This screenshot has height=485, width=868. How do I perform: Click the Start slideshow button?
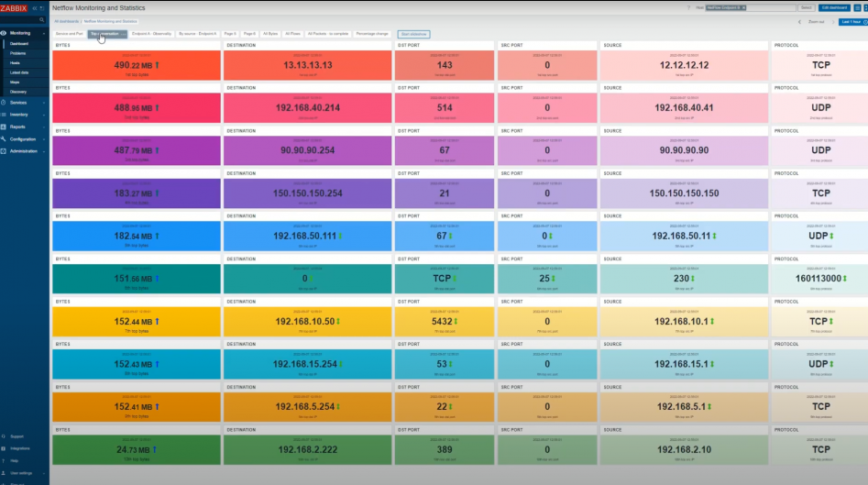click(x=413, y=34)
